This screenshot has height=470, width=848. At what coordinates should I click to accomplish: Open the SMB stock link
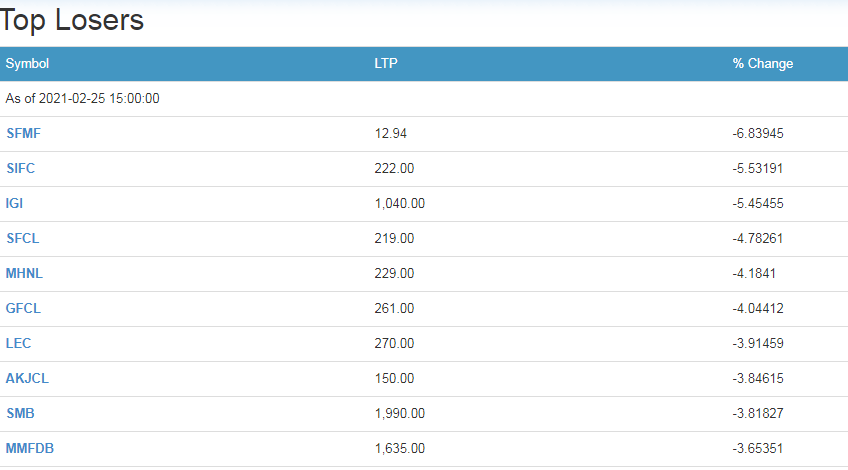click(x=20, y=413)
